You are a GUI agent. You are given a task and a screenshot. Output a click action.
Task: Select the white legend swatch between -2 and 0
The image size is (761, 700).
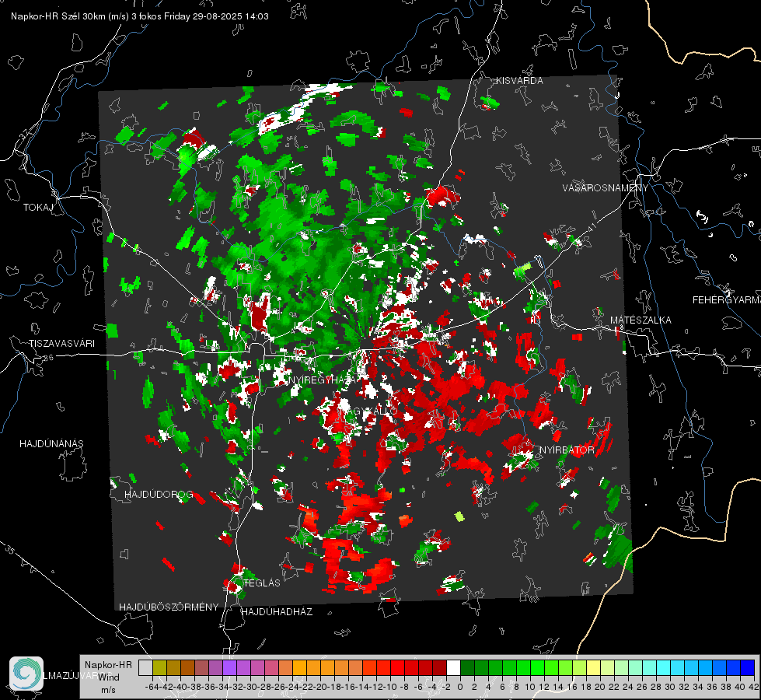[453, 668]
